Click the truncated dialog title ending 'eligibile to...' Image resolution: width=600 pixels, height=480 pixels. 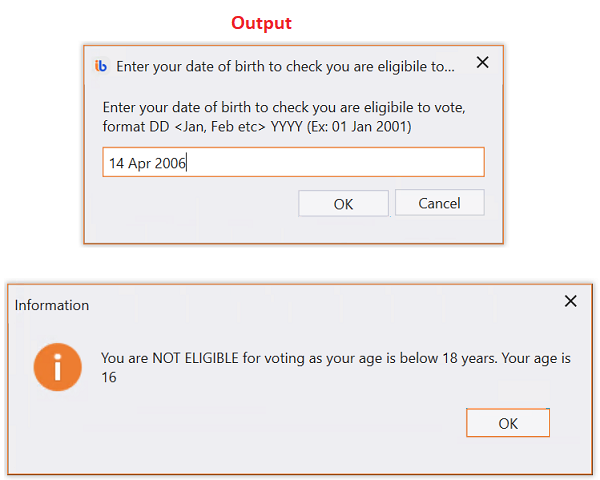pyautogui.click(x=285, y=67)
